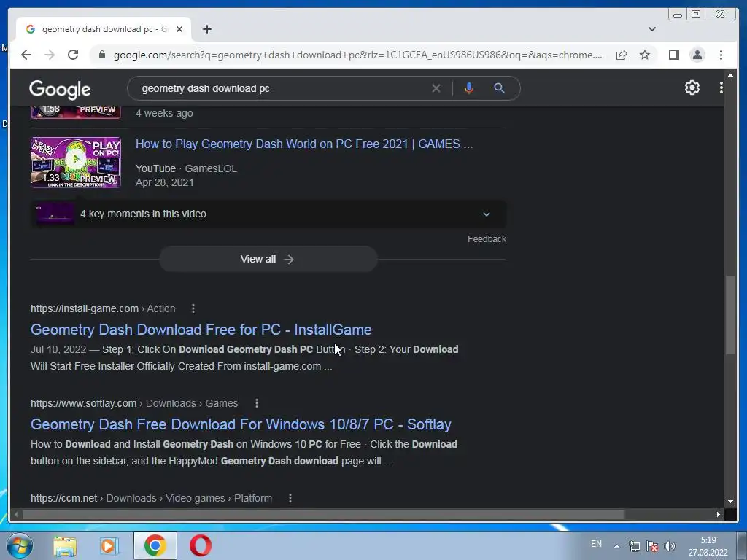Click scrollbar down arrow
Image resolution: width=747 pixels, height=560 pixels.
coord(730,502)
